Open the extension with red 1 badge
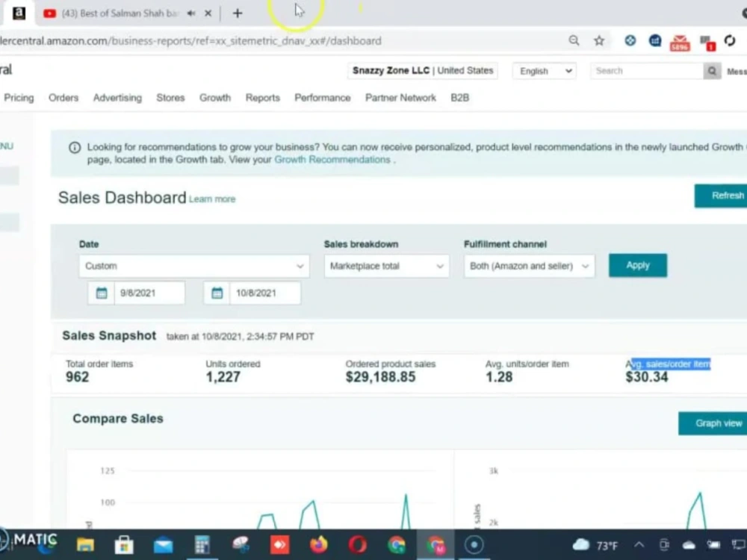This screenshot has height=560, width=747. click(707, 43)
